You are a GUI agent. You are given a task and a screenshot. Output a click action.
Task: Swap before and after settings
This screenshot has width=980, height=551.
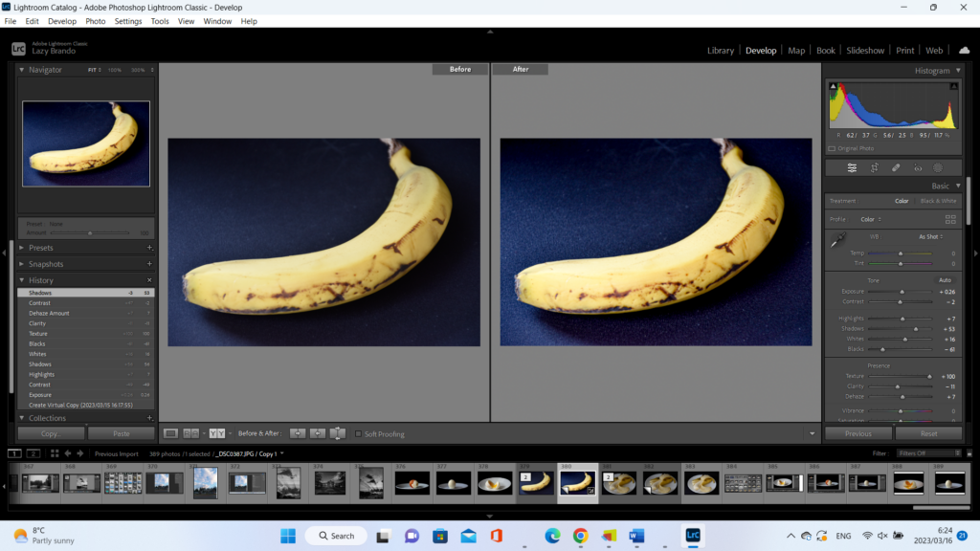point(337,433)
